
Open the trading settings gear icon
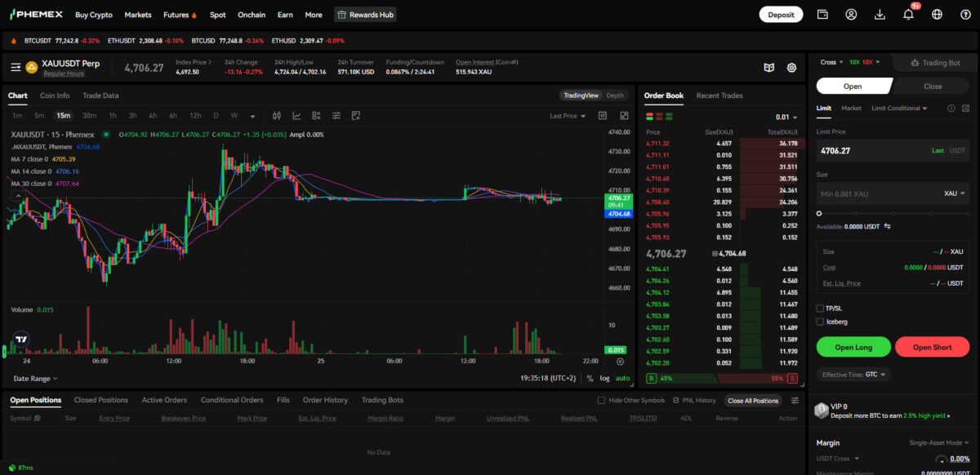click(x=791, y=68)
